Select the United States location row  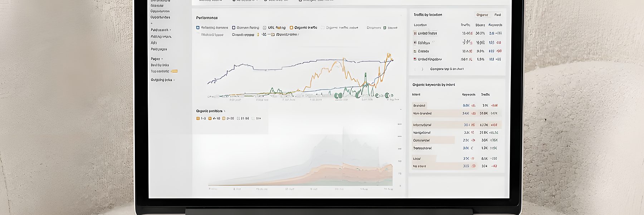point(457,33)
